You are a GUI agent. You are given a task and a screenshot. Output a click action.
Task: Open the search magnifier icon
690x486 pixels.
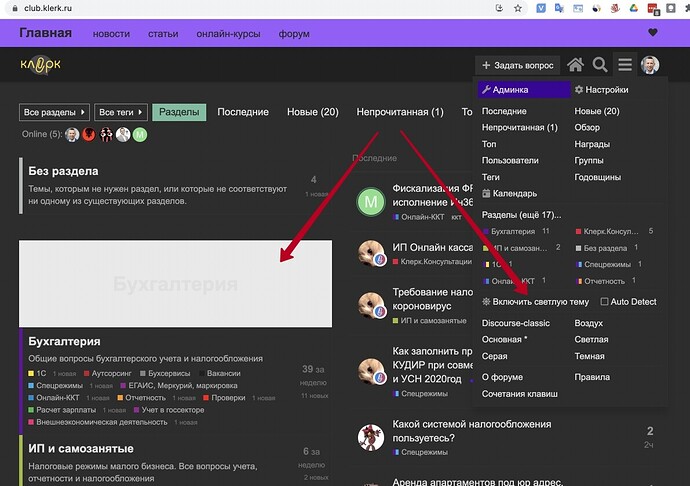pyautogui.click(x=600, y=65)
